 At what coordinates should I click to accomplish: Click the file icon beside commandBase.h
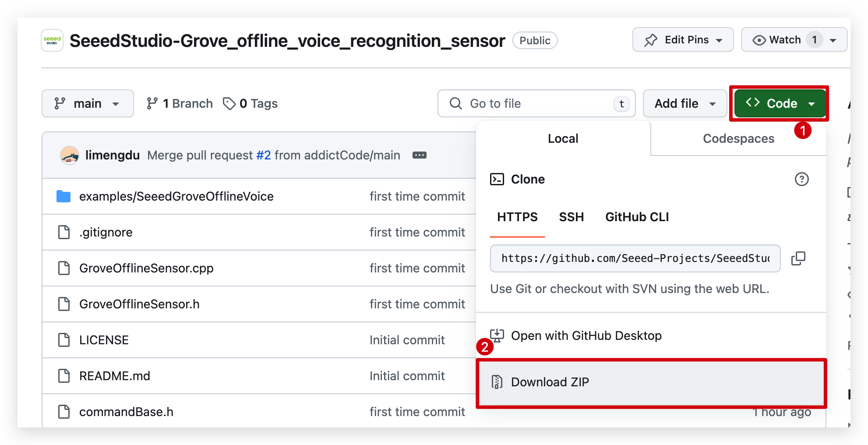[x=64, y=412]
